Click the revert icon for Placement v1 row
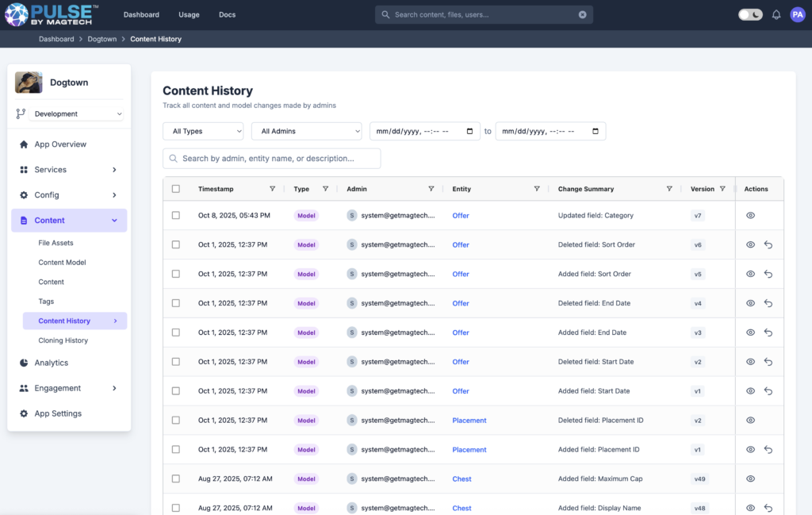 (x=768, y=450)
